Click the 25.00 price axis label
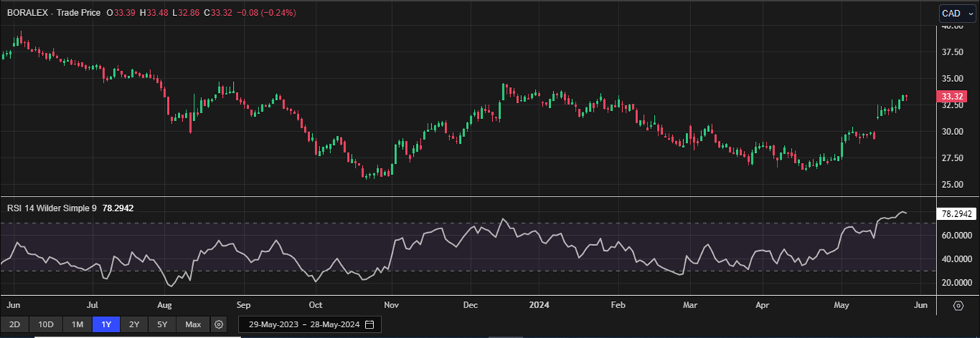Viewport: 980px width, 338px height. pyautogui.click(x=952, y=184)
